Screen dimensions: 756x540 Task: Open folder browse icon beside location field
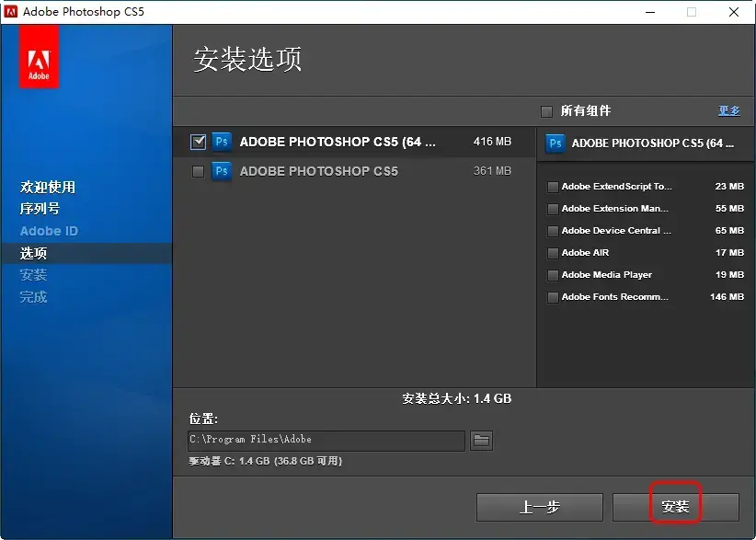point(481,441)
